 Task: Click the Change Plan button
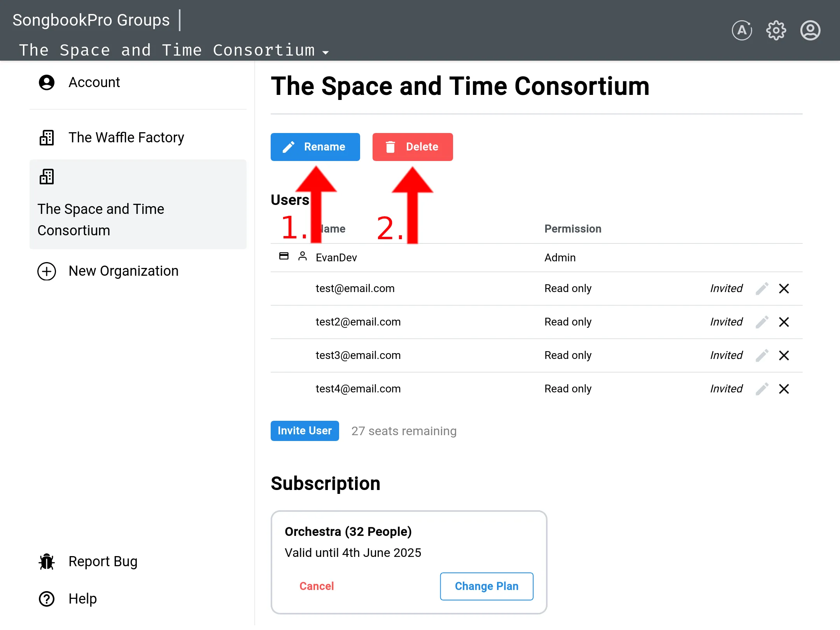click(486, 586)
